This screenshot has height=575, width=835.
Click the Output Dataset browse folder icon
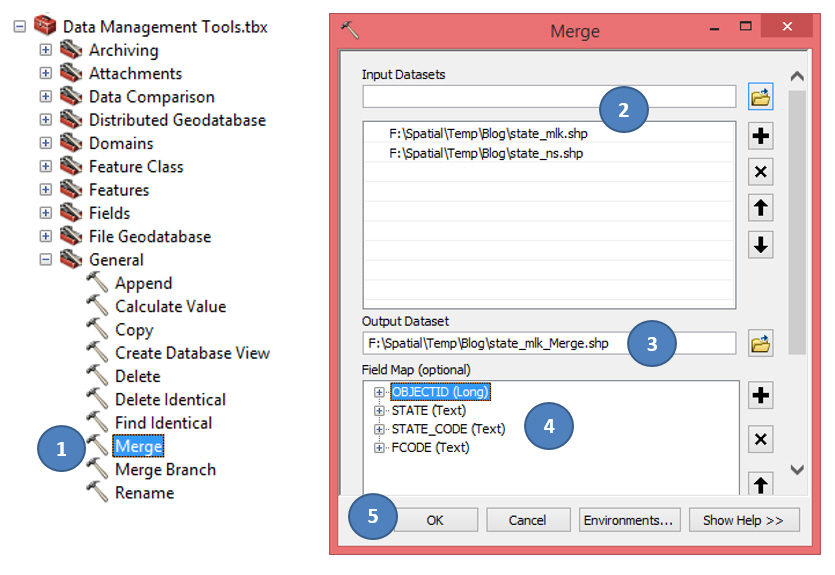point(761,345)
